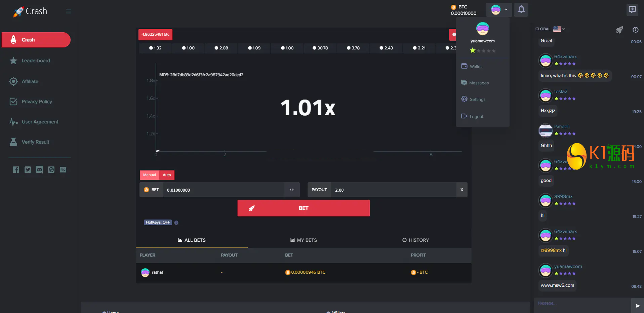The width and height of the screenshot is (644, 313).
Task: Click the yuamawcom avatar in the dropdown
Action: tap(483, 29)
